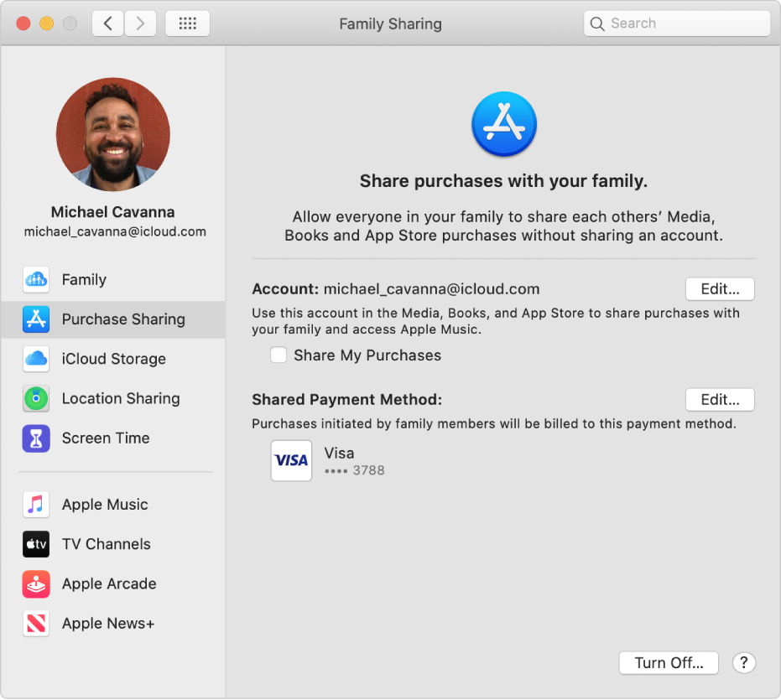781x700 pixels.
Task: Click the Apple TV Channels icon
Action: [x=36, y=544]
